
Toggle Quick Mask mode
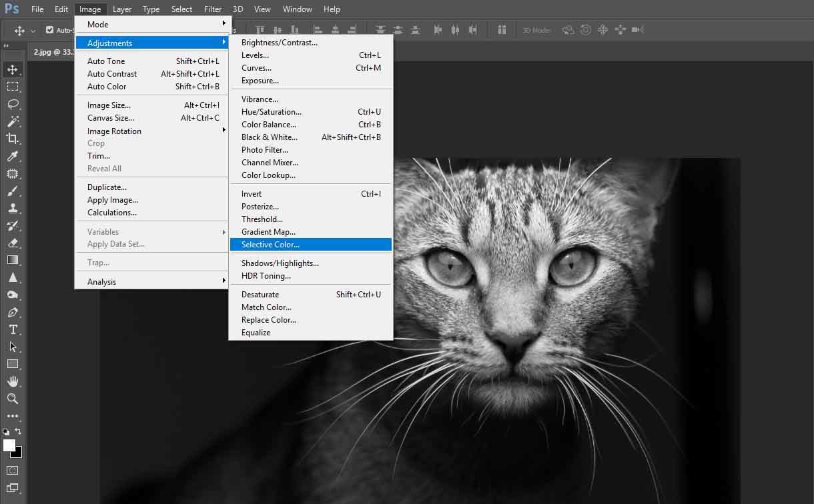pos(13,471)
